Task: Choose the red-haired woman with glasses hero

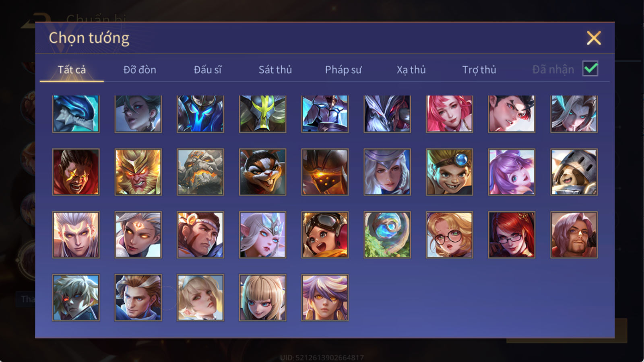Action: click(512, 235)
